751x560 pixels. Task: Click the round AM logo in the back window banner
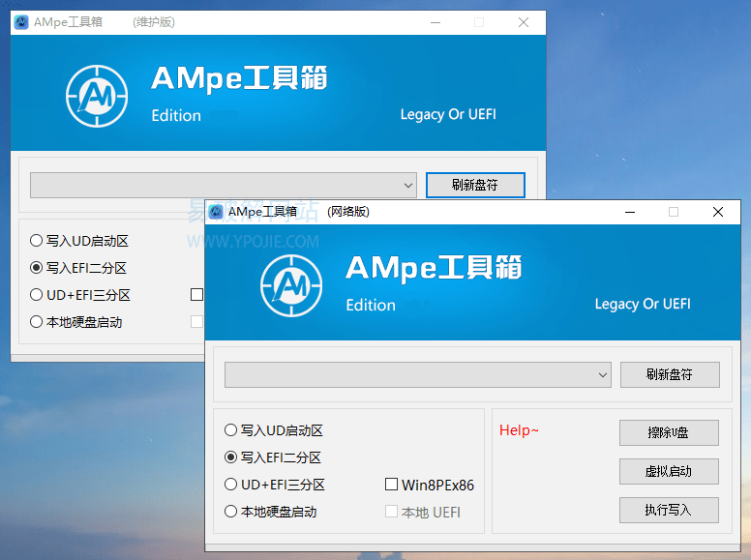97,96
